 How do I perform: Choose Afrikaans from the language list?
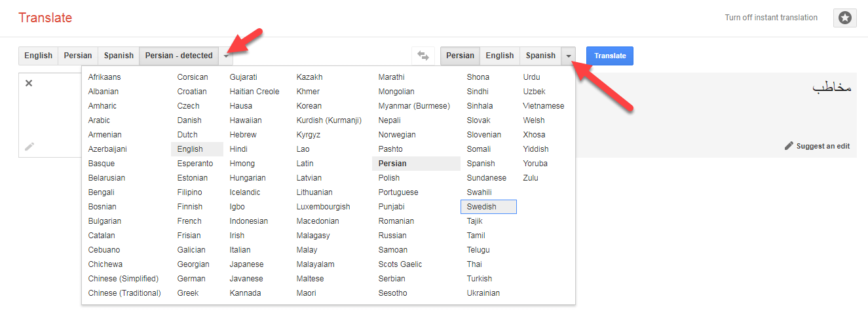[x=104, y=77]
